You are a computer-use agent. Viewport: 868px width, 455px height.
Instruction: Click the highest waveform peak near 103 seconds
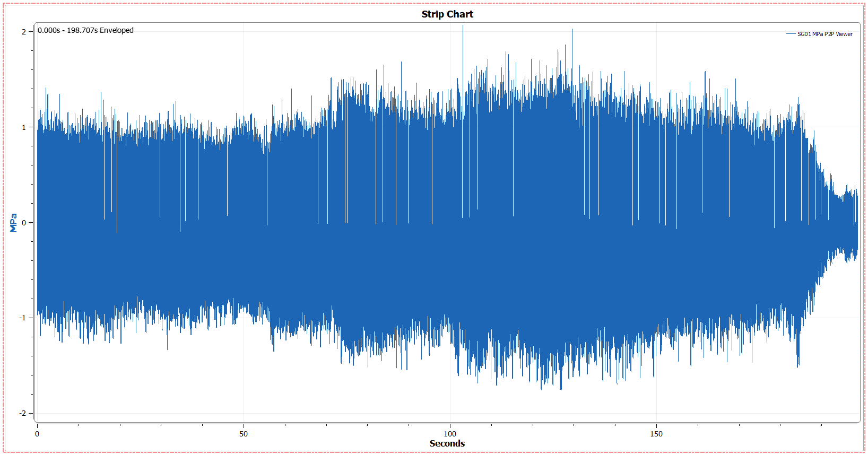pyautogui.click(x=463, y=27)
